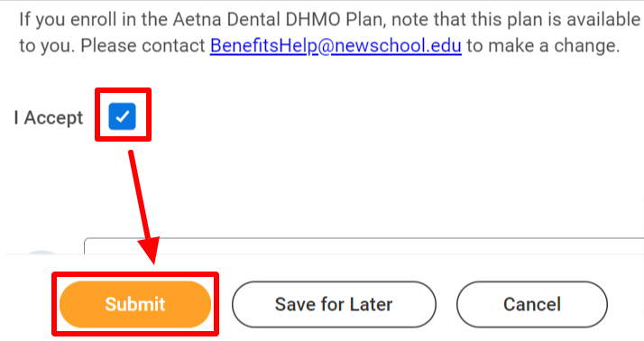Click the orange Submit button
The height and width of the screenshot is (341, 644).
pos(135,304)
